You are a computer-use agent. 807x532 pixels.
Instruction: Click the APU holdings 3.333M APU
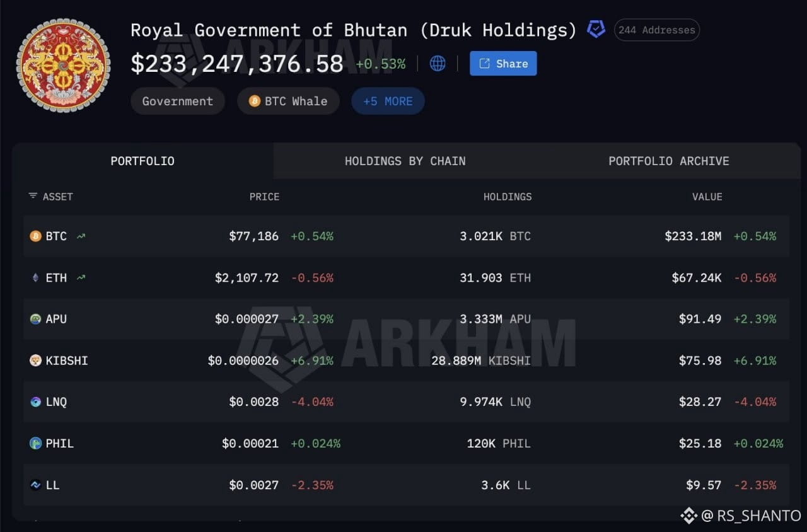[496, 319]
